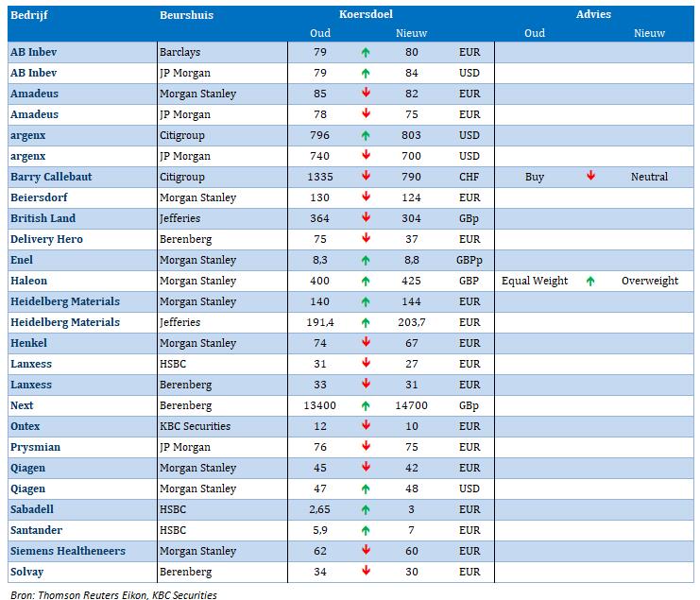Viewport: 700px width, 600px height.
Task: Click the red down arrow in the Henkel row
Action: [366, 343]
